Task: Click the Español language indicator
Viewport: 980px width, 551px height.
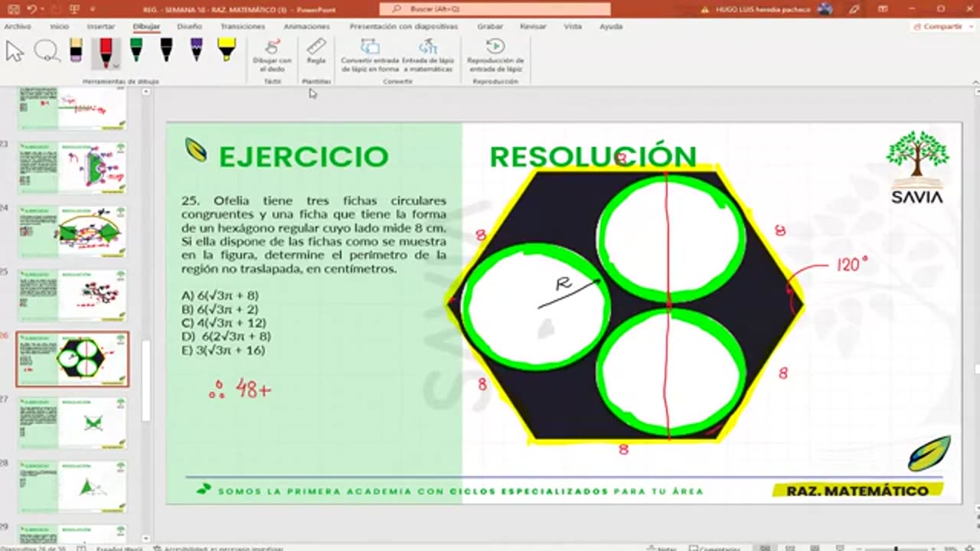Action: click(119, 548)
